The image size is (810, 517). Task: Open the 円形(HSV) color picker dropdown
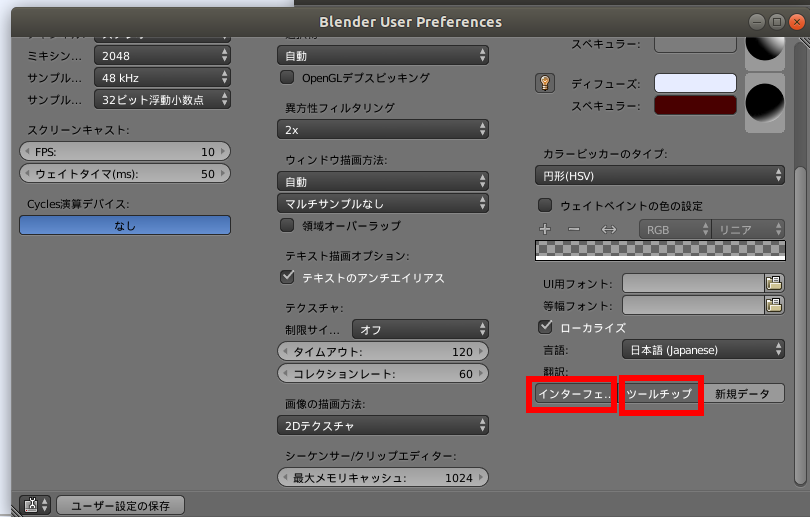[660, 176]
